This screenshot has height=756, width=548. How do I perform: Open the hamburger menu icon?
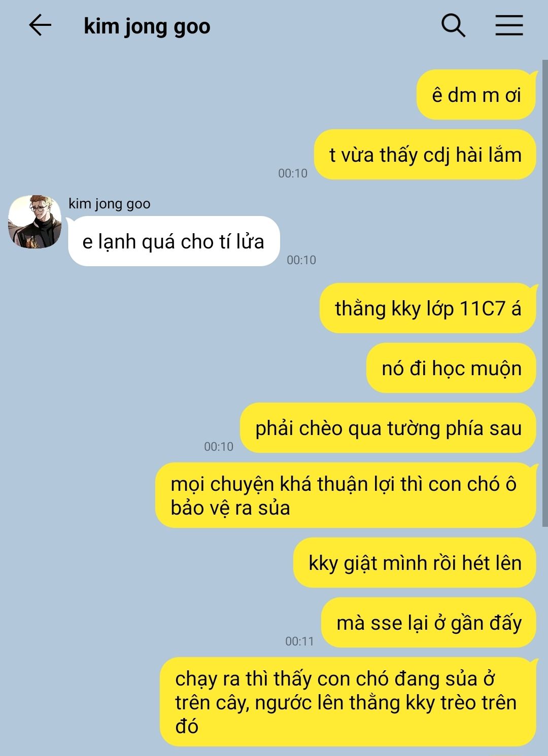[509, 25]
